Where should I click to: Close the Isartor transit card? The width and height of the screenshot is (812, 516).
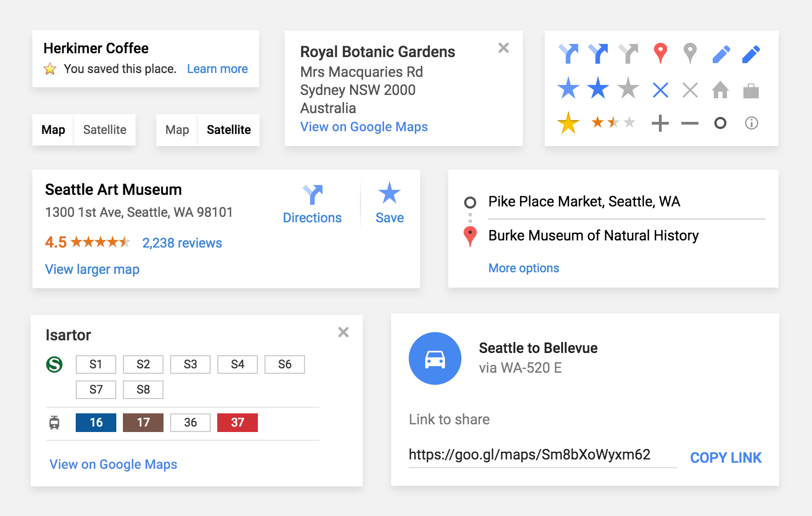(x=343, y=332)
